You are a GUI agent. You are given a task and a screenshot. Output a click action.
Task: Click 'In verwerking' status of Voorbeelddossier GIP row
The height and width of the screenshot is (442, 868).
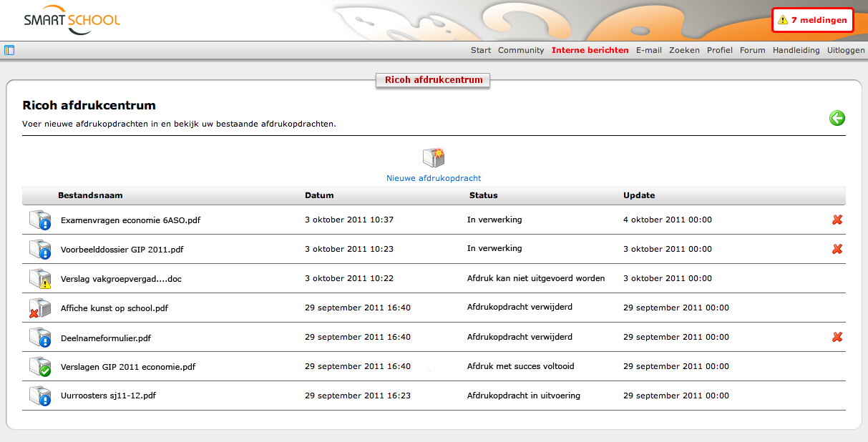[494, 249]
